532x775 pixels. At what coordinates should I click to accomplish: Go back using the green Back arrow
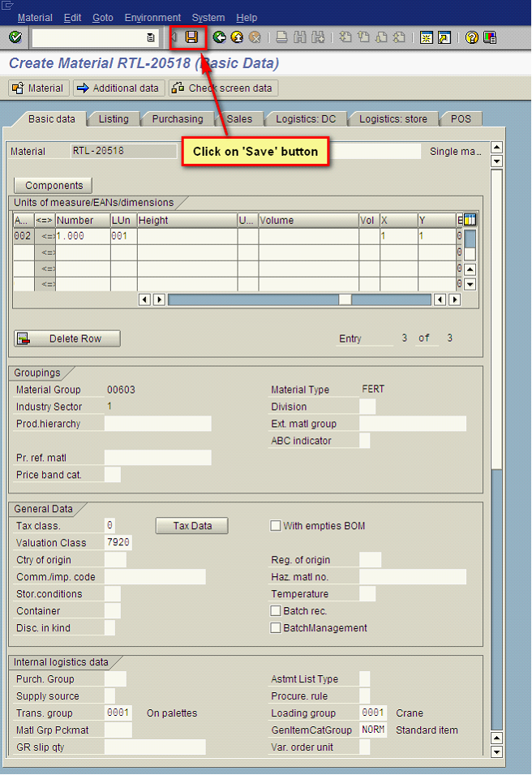218,37
